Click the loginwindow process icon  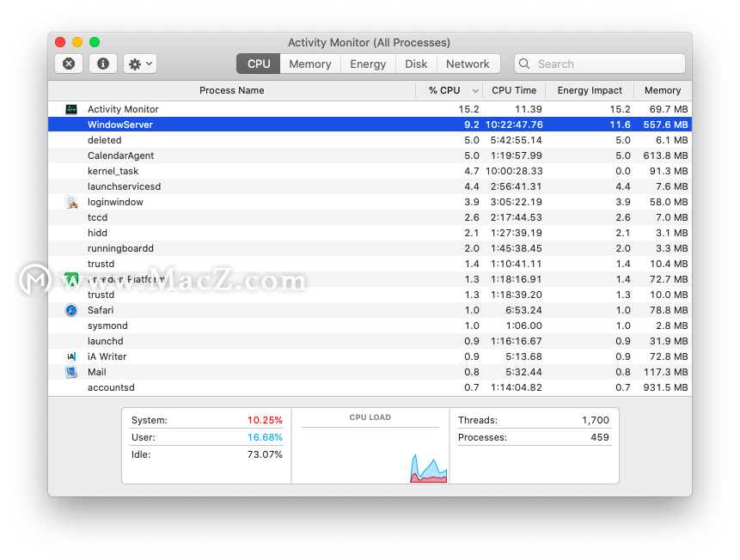tap(71, 202)
